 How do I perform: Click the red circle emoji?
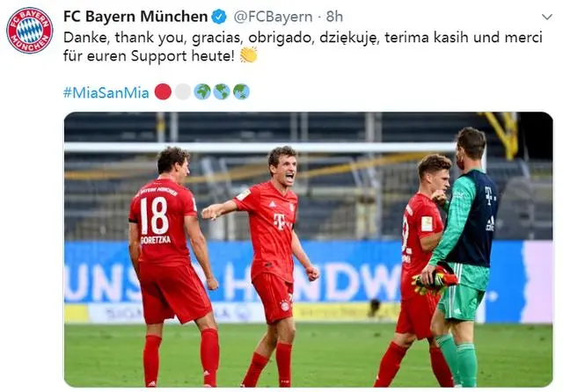[x=163, y=91]
